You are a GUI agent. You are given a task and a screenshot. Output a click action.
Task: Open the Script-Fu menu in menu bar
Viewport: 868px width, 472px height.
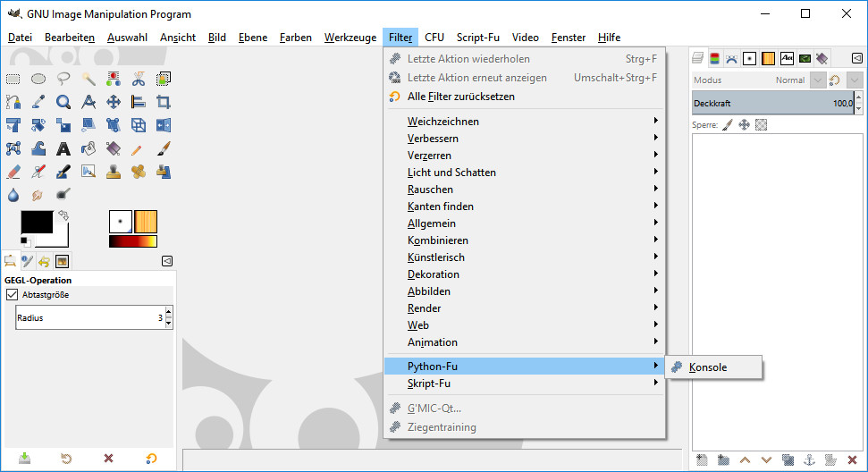[477, 38]
